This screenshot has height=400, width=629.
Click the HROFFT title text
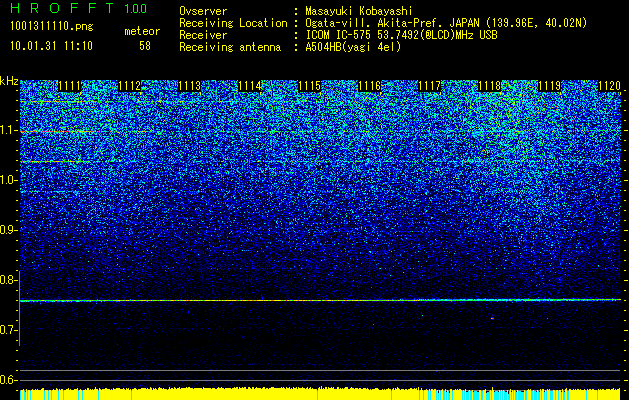(x=62, y=8)
